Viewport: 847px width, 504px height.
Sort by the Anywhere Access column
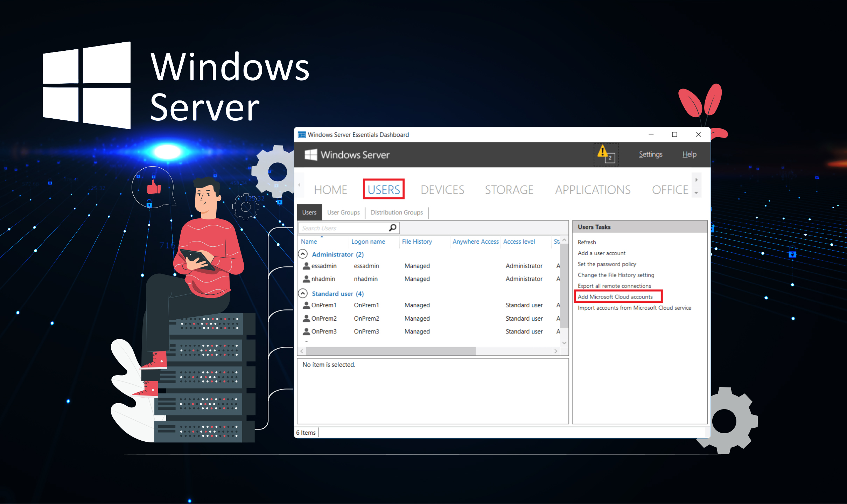[x=475, y=241]
